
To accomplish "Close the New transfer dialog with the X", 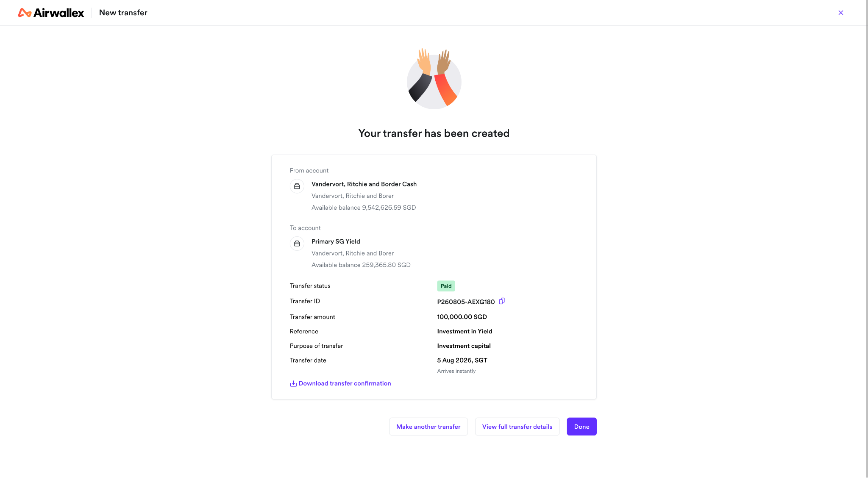I will click(841, 13).
